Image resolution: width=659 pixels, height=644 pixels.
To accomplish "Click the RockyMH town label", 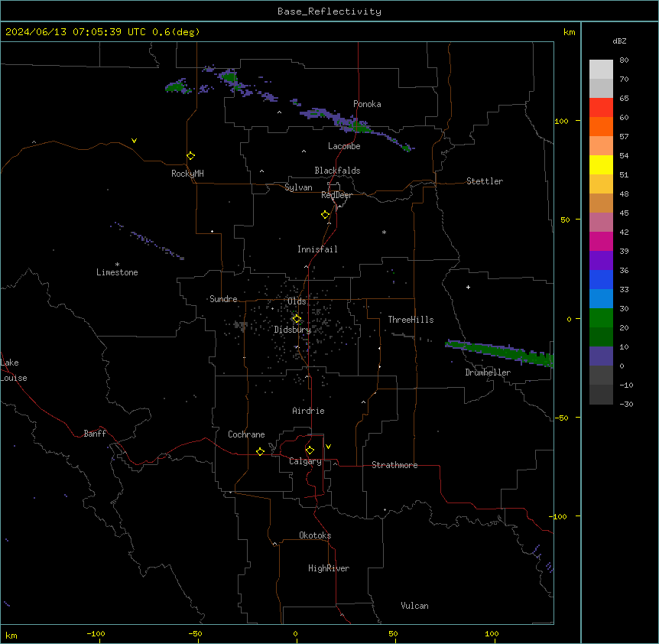I will 187,174.
